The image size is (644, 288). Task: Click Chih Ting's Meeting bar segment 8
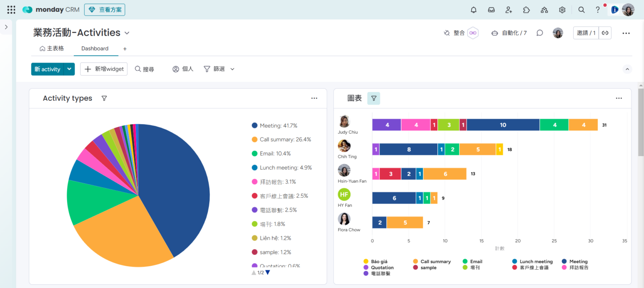[x=409, y=149]
